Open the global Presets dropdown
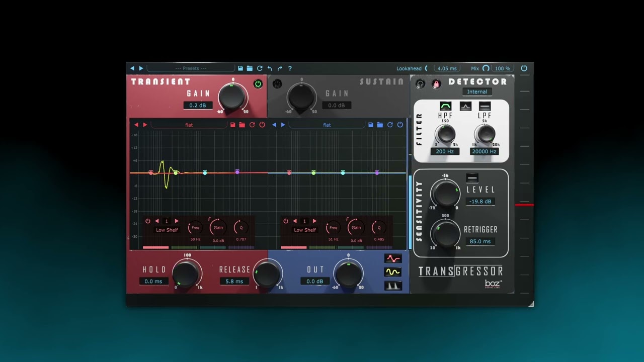644x362 pixels. (191, 68)
